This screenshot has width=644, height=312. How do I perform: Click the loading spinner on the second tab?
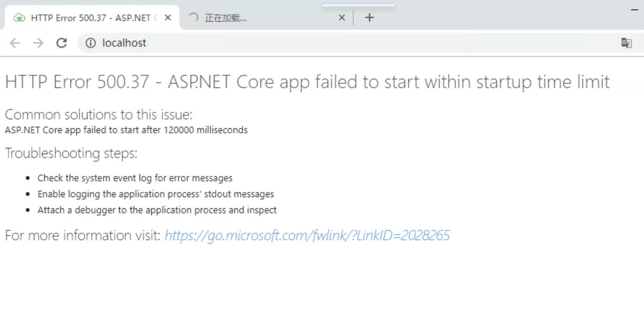[194, 17]
